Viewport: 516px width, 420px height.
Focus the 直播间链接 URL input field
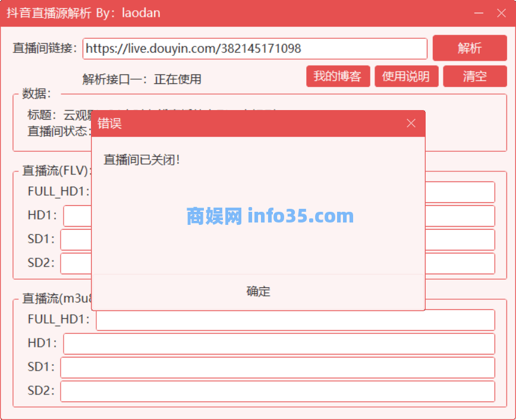pyautogui.click(x=254, y=49)
